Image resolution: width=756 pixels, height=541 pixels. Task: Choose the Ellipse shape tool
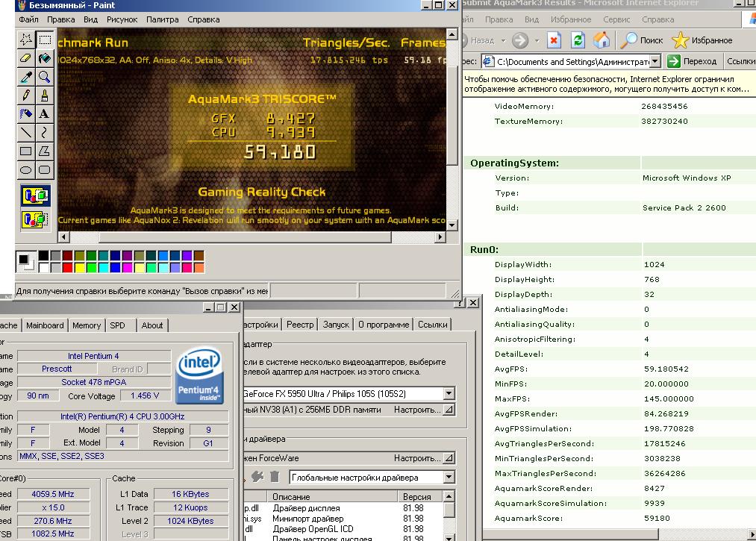pyautogui.click(x=25, y=169)
